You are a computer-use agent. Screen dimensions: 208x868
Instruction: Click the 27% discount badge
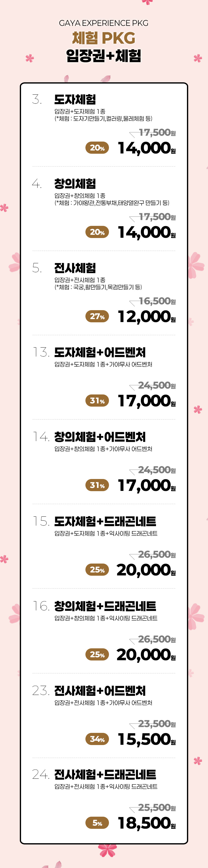(97, 316)
